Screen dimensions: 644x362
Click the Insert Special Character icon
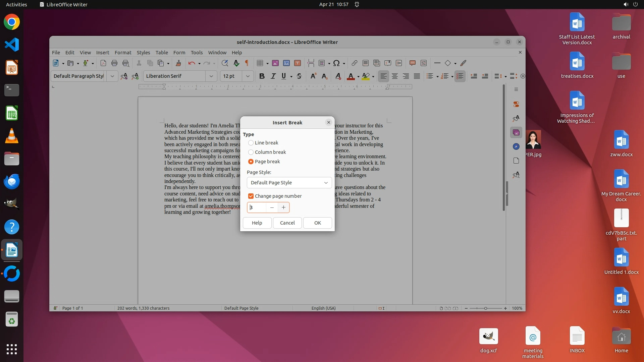point(336,63)
